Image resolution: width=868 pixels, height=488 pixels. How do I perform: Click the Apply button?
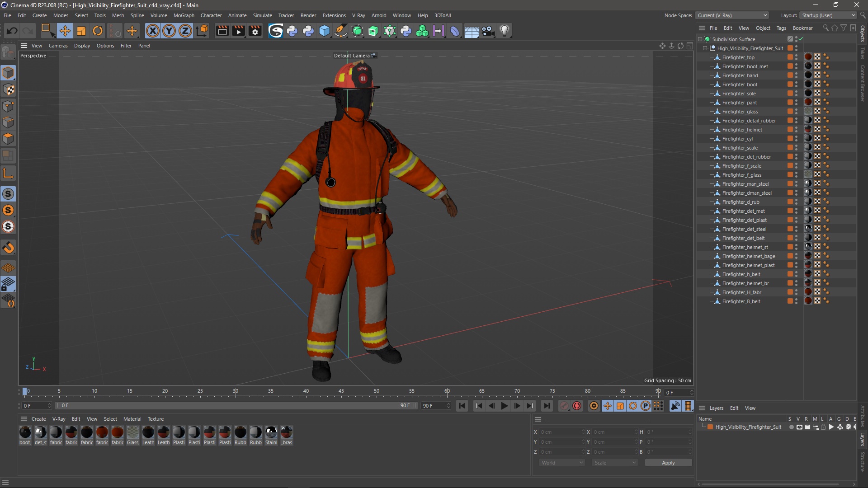pyautogui.click(x=668, y=463)
